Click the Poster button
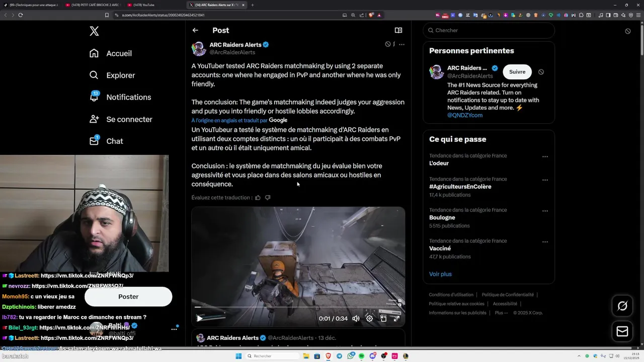The width and height of the screenshot is (644, 362). point(128,297)
